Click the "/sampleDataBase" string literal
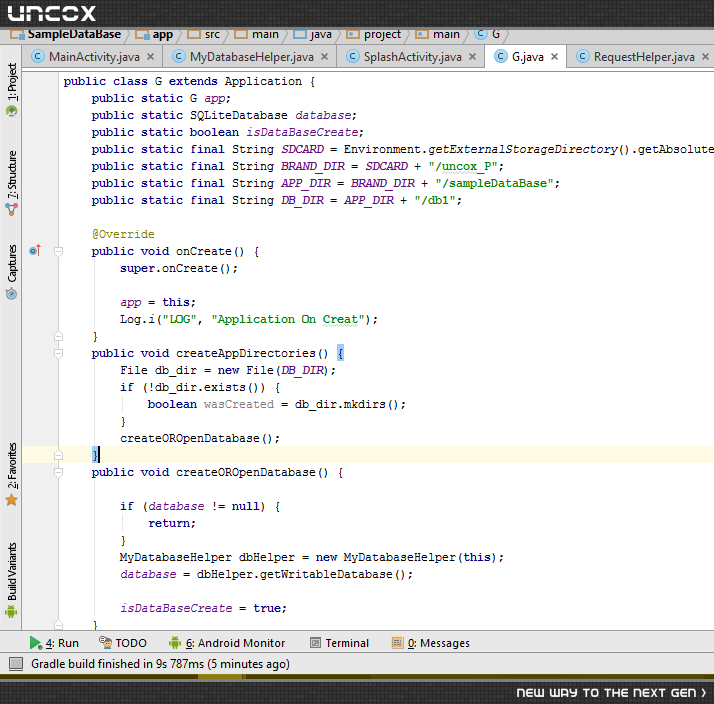The height and width of the screenshot is (704, 714). coord(494,184)
